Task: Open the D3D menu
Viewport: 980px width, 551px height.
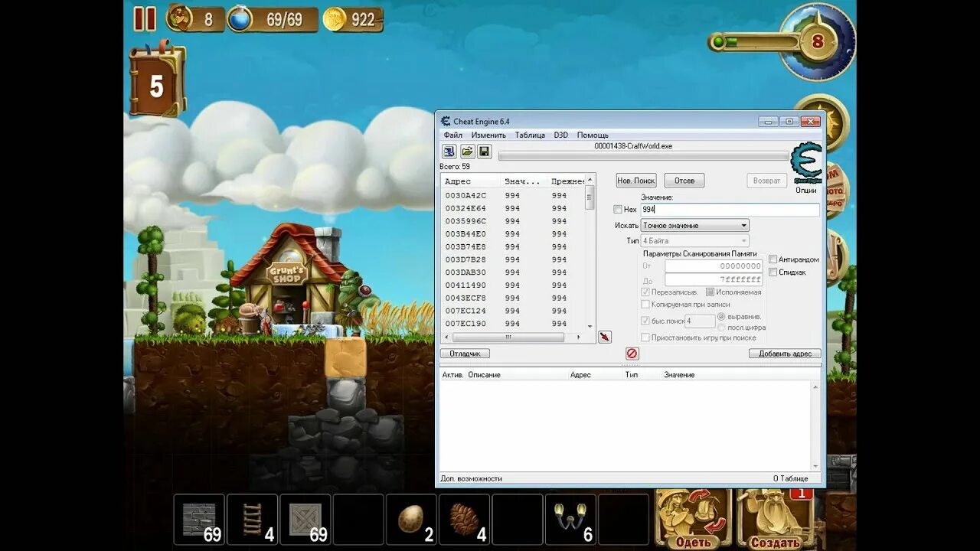Action: 561,135
